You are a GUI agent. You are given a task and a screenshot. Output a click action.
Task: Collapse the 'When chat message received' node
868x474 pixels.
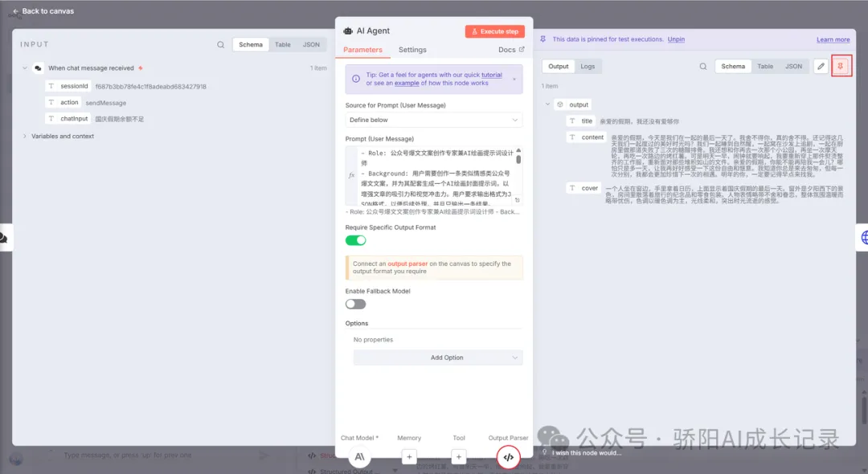pyautogui.click(x=25, y=68)
